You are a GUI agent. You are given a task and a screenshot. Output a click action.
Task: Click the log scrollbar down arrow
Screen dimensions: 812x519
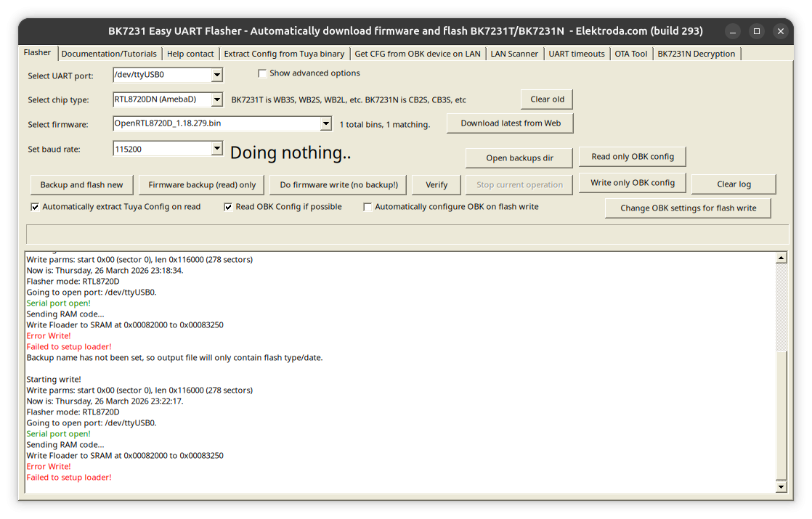coord(781,486)
